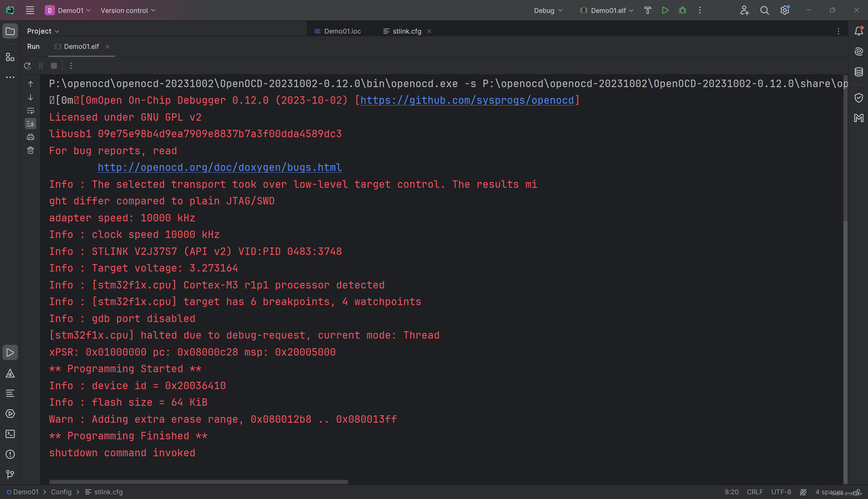The width and height of the screenshot is (868, 499).
Task: Toggle scroll to end of console
Action: pos(31,124)
